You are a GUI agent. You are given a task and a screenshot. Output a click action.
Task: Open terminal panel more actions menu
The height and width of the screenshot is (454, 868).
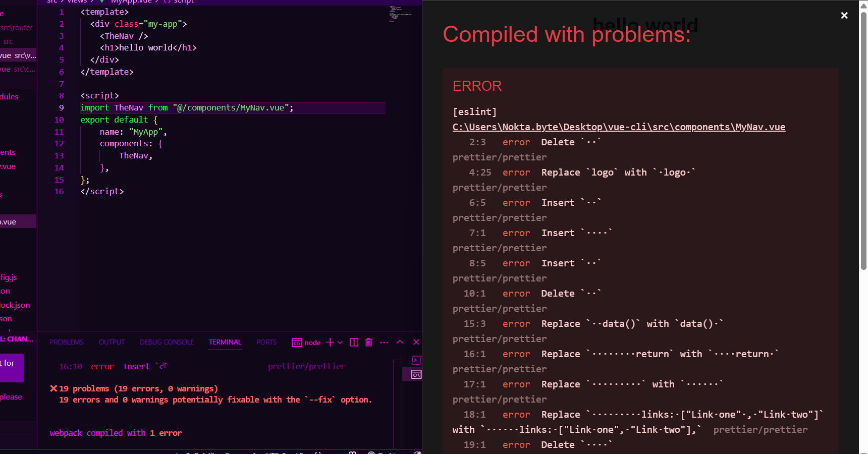384,343
